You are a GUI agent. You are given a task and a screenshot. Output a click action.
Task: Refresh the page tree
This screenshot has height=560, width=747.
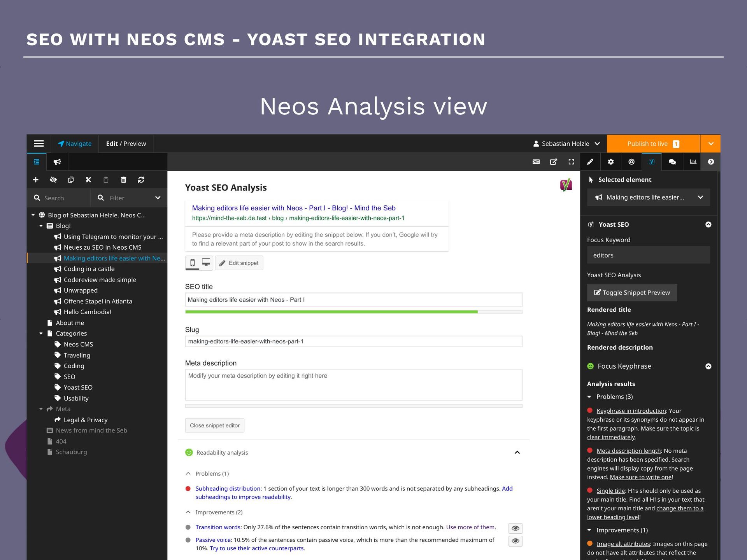pyautogui.click(x=141, y=180)
